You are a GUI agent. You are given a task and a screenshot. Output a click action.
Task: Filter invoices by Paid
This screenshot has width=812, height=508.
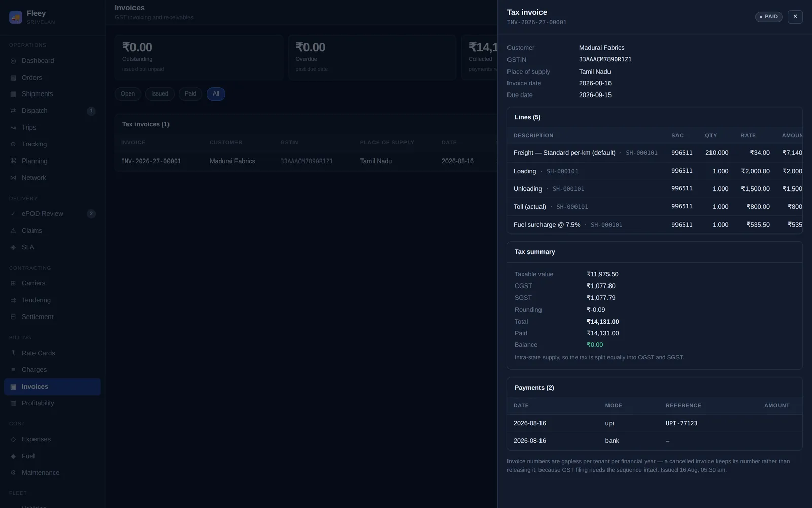(190, 94)
